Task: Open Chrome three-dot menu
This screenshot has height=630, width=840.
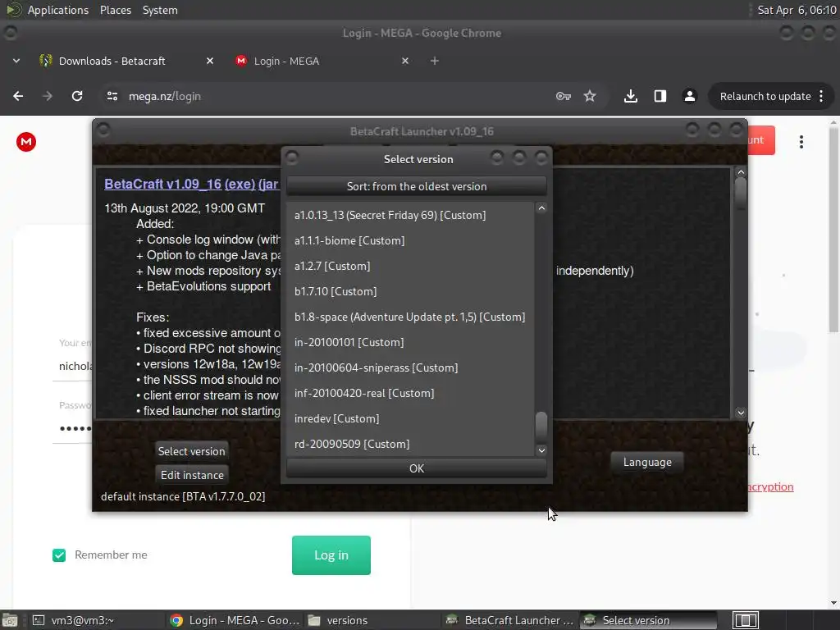Action: pos(821,96)
